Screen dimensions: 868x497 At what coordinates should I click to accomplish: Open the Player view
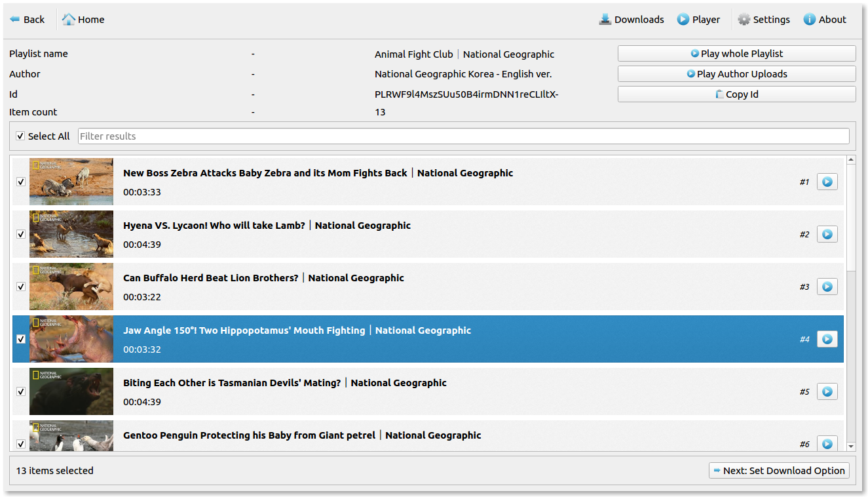click(698, 20)
